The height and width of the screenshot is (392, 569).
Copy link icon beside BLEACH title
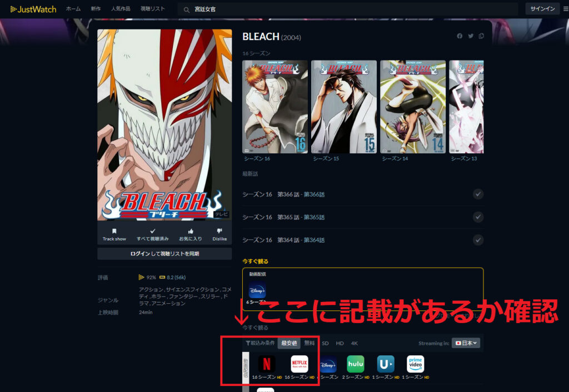click(x=481, y=36)
